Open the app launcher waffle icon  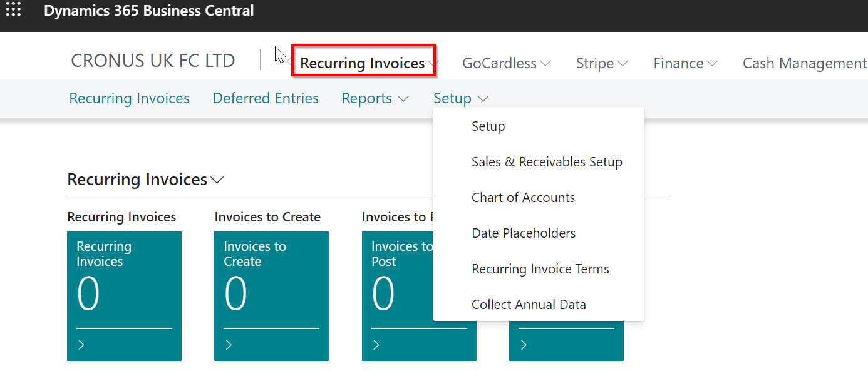point(13,11)
